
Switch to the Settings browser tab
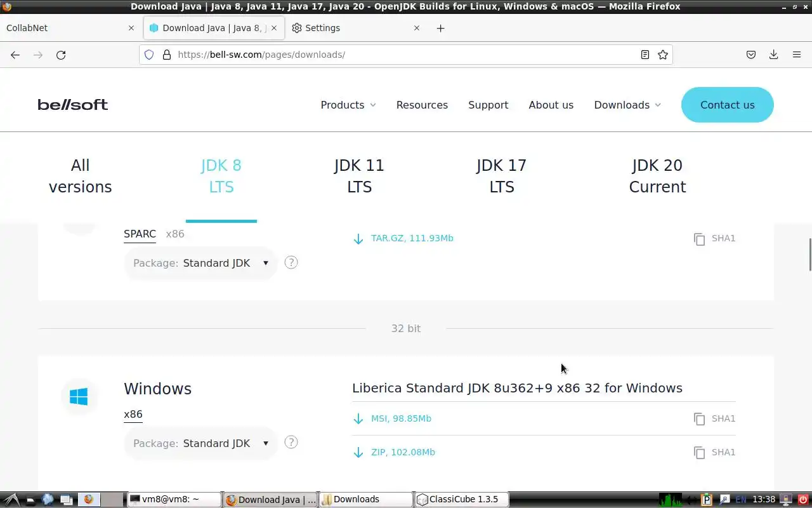click(355, 28)
